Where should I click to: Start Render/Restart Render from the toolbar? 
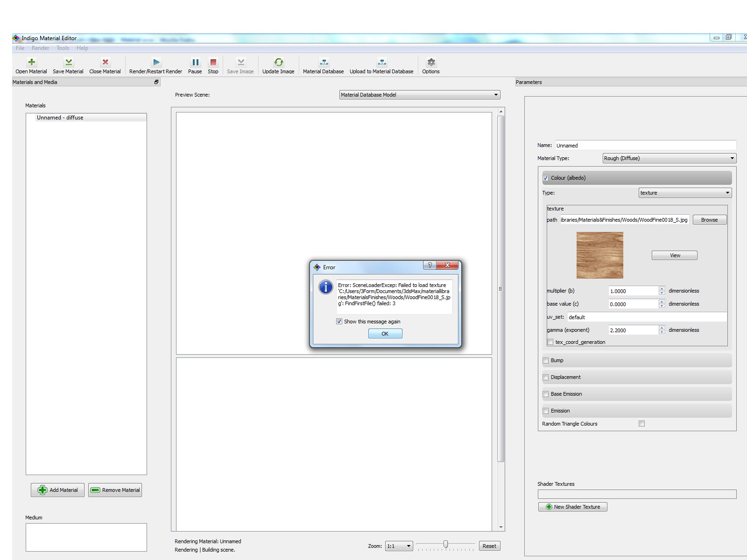156,63
